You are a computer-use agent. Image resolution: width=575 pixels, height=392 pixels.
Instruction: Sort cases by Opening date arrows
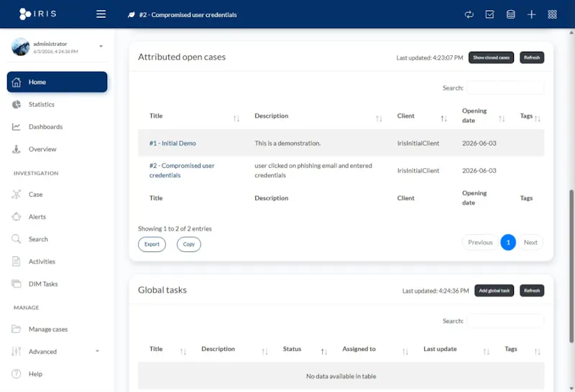502,118
